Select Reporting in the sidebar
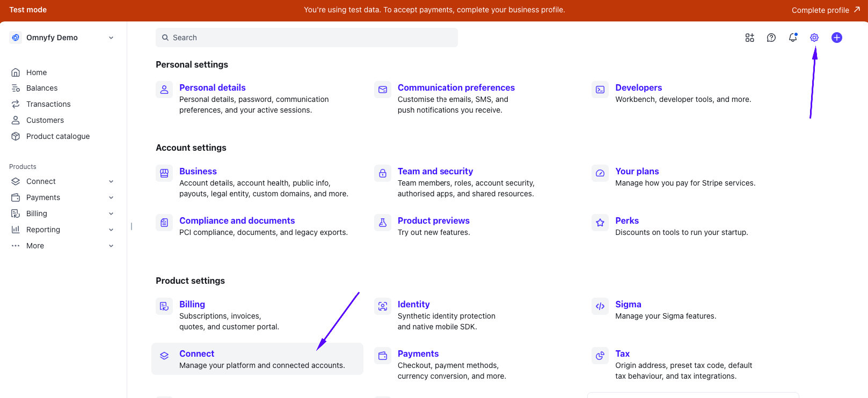This screenshot has height=398, width=868. tap(43, 230)
